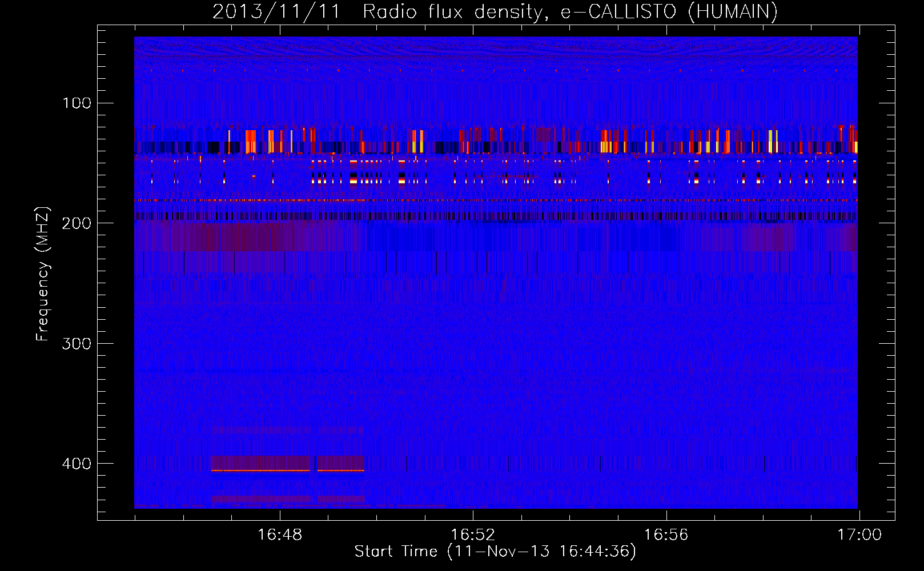
Task: Click the black dashed band just above 200 MHz
Action: coord(496,216)
